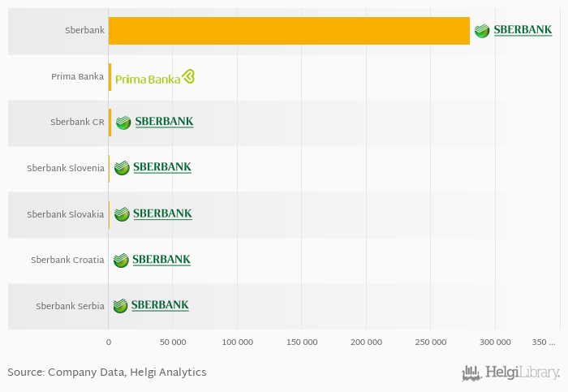Select the Sberbank Slovakia row logo

click(153, 214)
